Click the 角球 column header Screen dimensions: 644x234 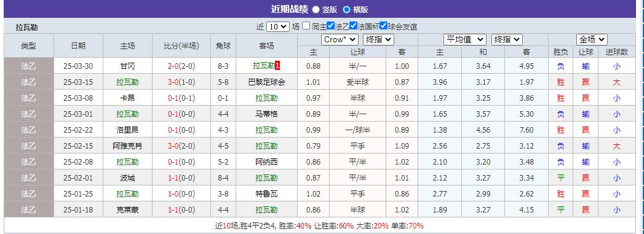223,46
